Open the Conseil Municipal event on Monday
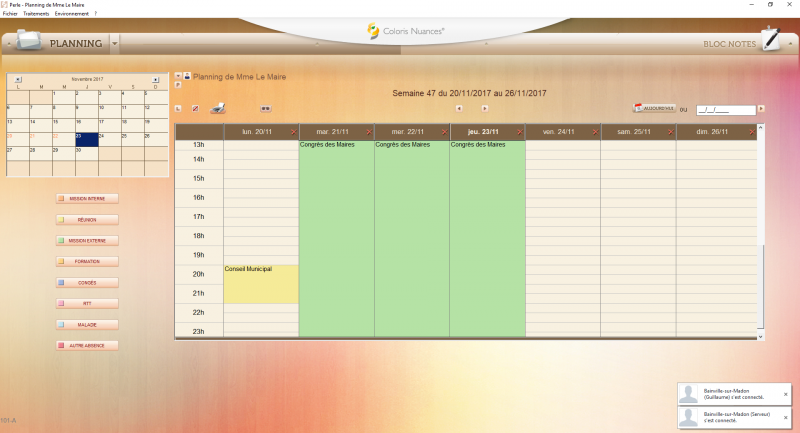The height and width of the screenshot is (433, 800). [260, 284]
